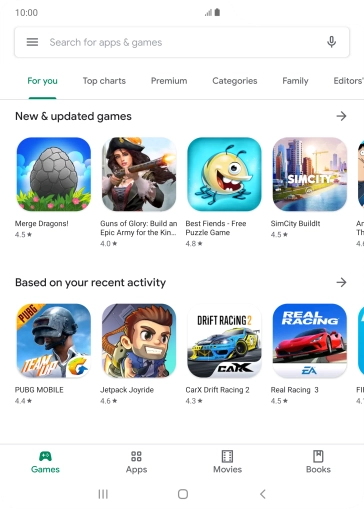Image resolution: width=364 pixels, height=509 pixels.
Task: Go to Books in bottom navigation
Action: point(318,462)
